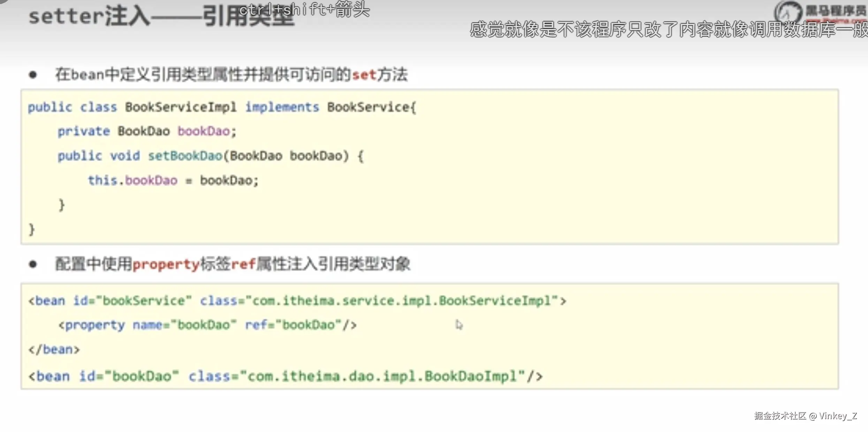
Task: Click the red 'ref' keyword in second bullet
Action: point(243,264)
